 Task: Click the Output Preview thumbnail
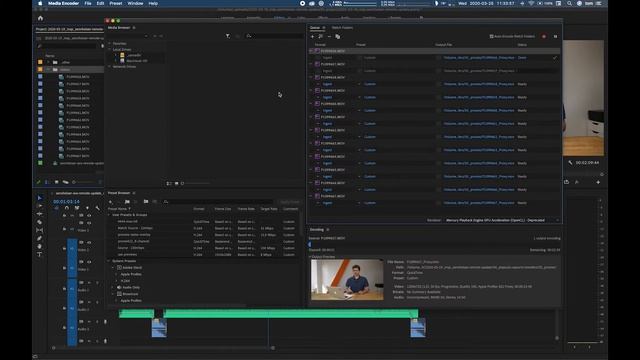347,280
